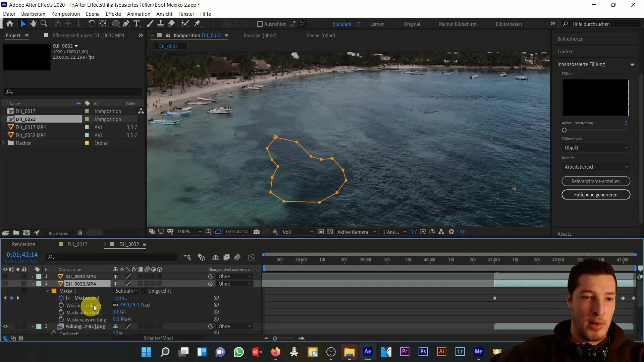Select the Ellipse shape tool
644x362 pixels.
[x=115, y=24]
